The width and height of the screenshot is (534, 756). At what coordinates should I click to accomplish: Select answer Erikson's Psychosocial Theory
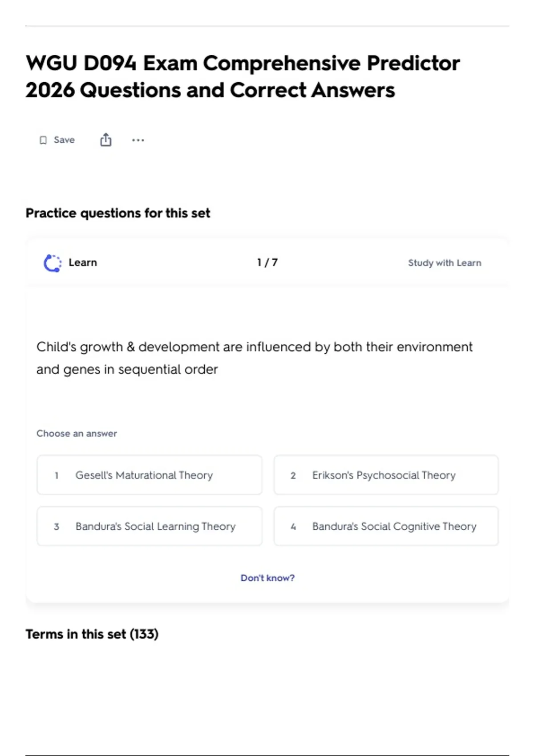386,475
